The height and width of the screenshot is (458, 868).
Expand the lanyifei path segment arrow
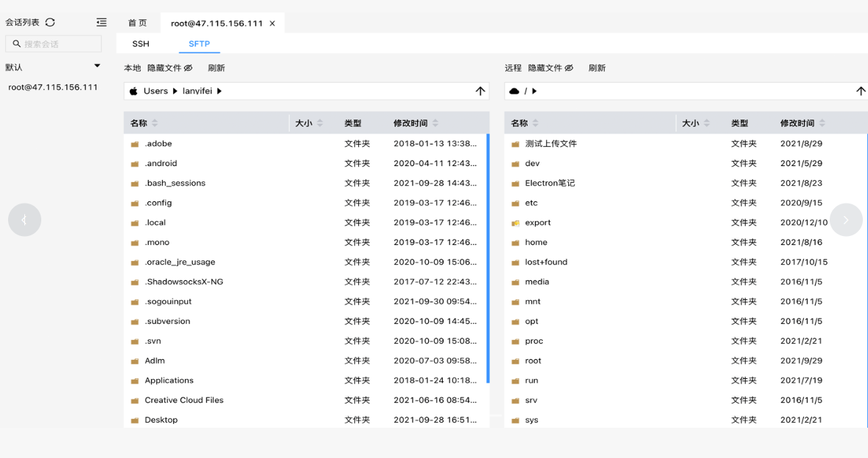[220, 91]
